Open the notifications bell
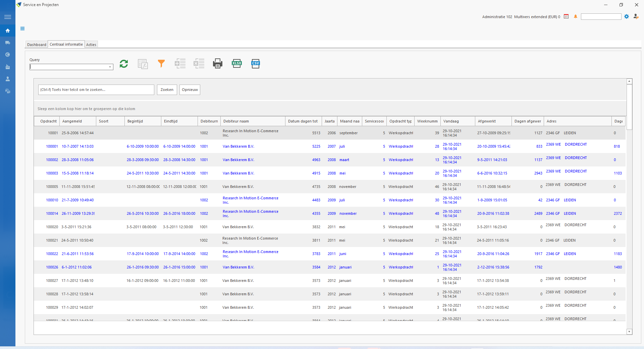 pos(576,16)
